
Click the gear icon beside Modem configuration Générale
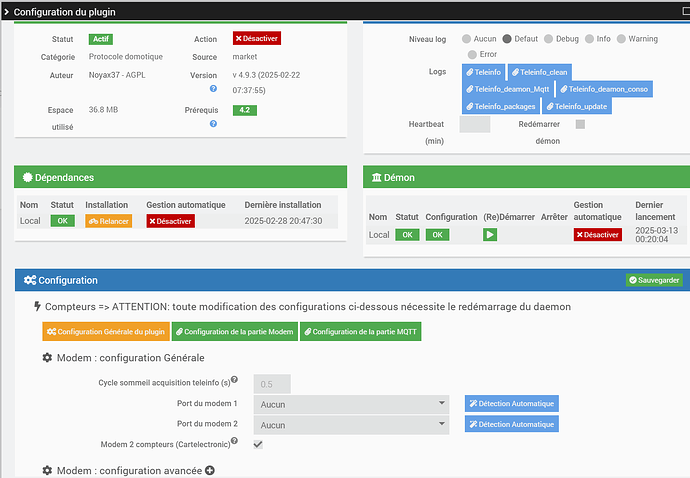coord(47,357)
